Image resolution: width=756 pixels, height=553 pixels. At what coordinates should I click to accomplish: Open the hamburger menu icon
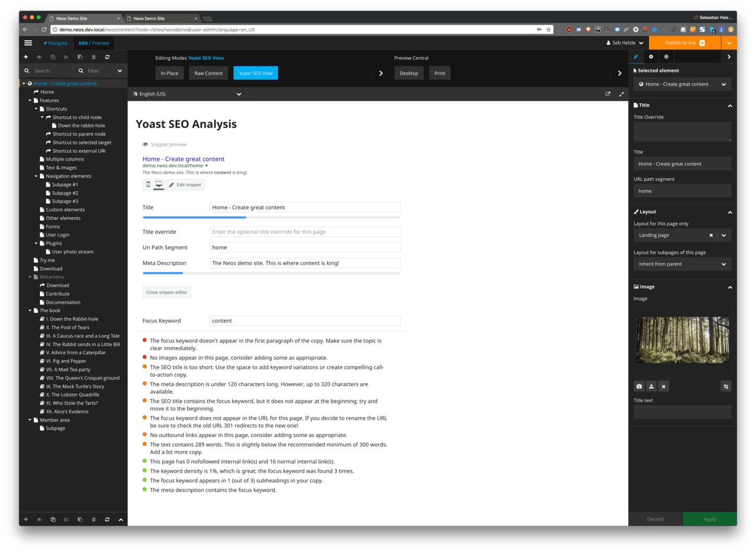click(28, 43)
